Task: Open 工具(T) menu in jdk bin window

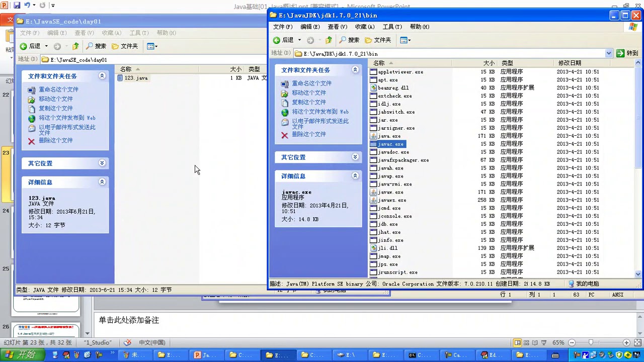Action: pos(392,27)
